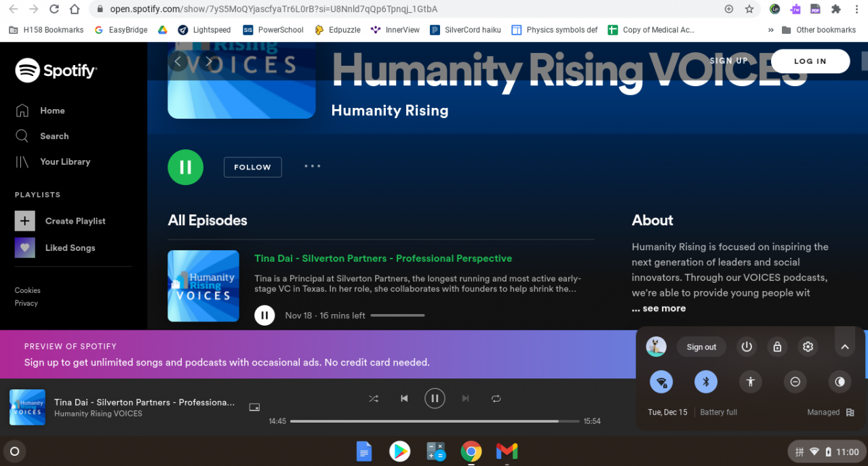Click the episode row progress bar
The image size is (868, 466).
coord(397,315)
